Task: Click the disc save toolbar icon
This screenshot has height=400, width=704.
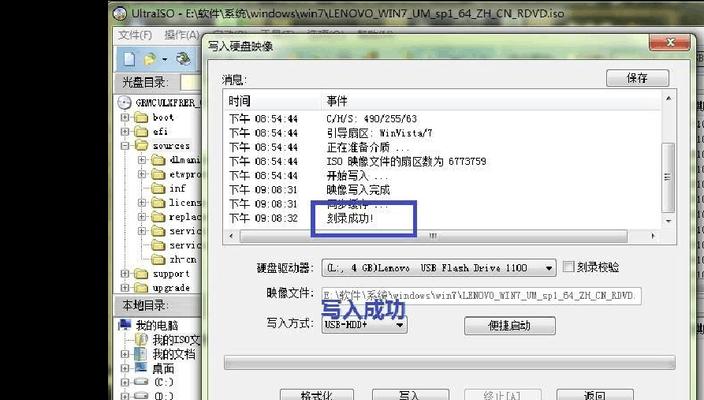Action: pyautogui.click(x=183, y=59)
